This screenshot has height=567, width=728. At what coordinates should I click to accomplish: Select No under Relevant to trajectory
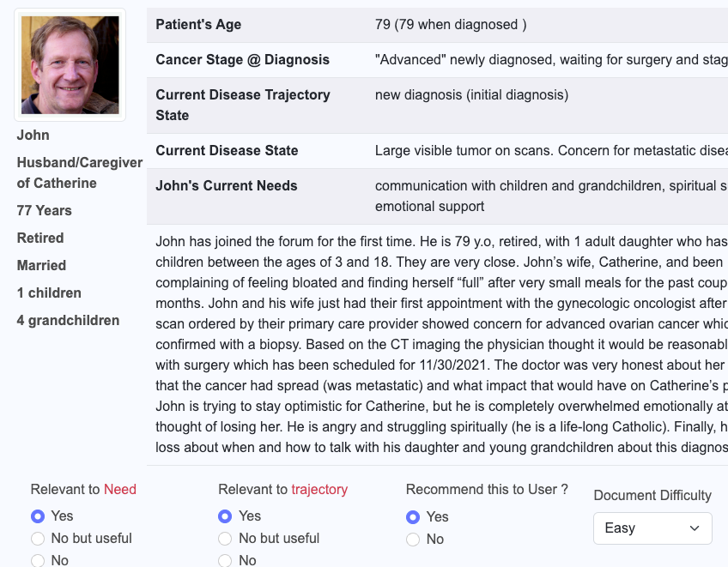(225, 560)
